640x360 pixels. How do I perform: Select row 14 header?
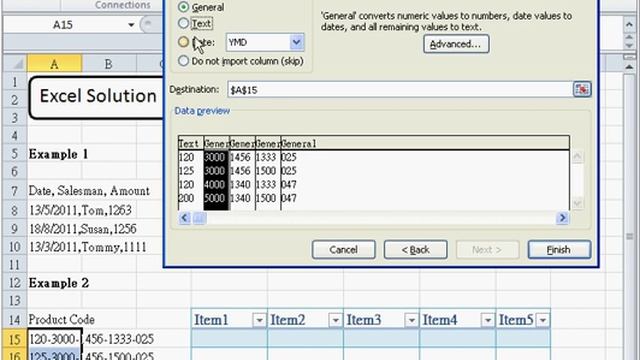[x=15, y=320]
